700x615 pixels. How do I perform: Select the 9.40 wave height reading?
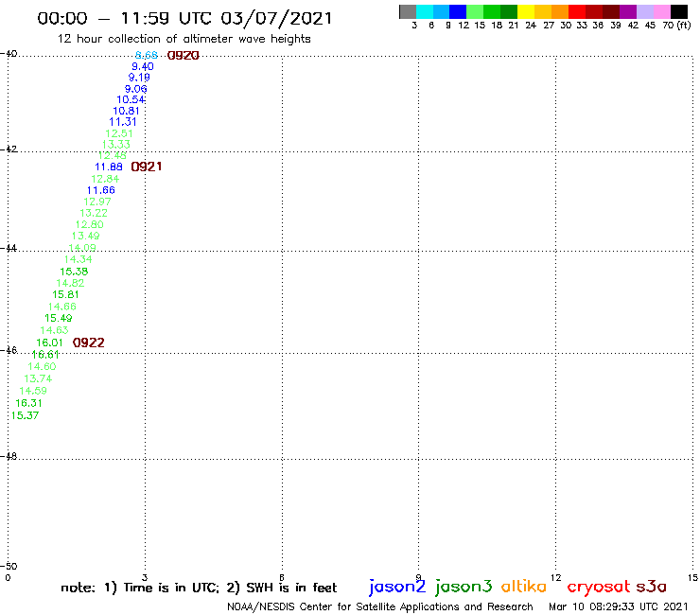pos(143,66)
